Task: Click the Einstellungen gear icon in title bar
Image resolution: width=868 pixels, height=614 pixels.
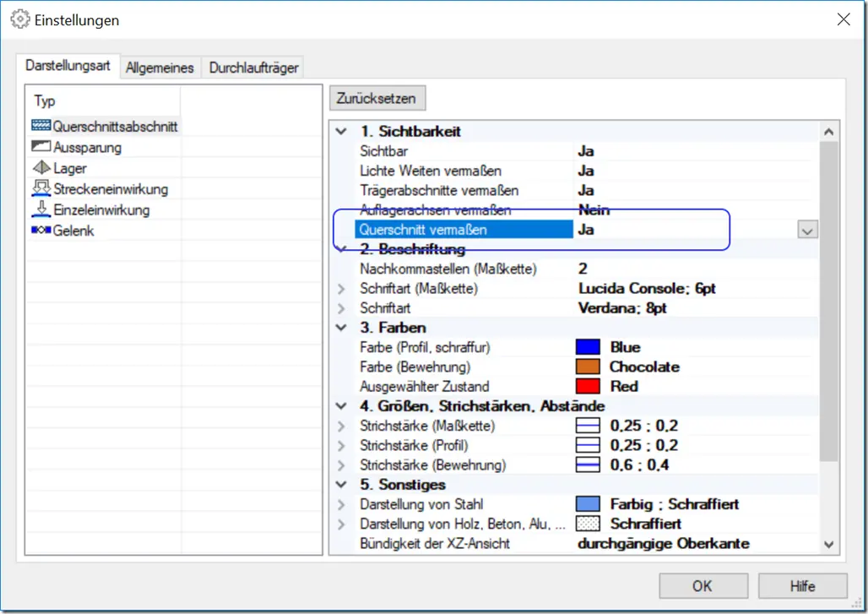Action: point(20,19)
